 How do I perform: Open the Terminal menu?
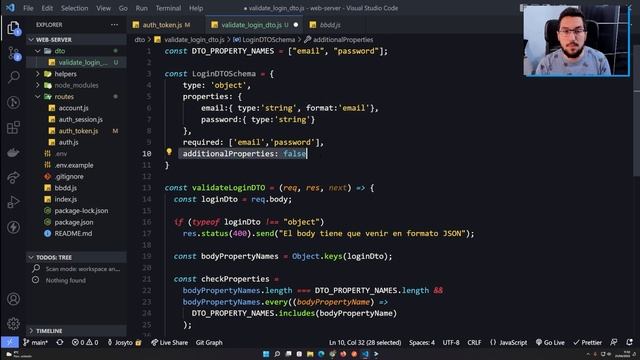pos(168,8)
